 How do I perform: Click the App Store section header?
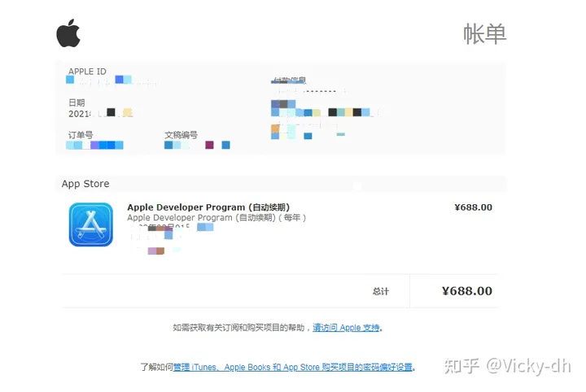(x=85, y=184)
